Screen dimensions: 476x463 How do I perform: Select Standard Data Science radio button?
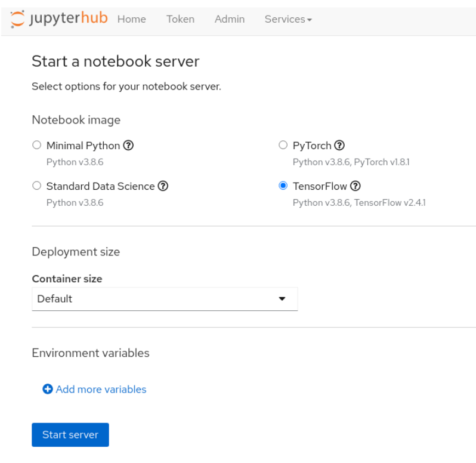tap(37, 186)
